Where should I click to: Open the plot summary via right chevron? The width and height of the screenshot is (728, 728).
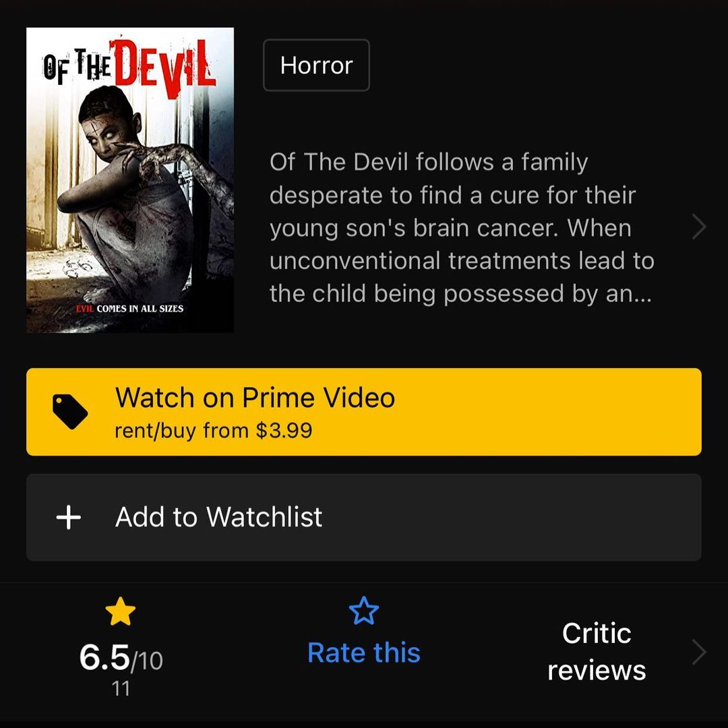(699, 227)
